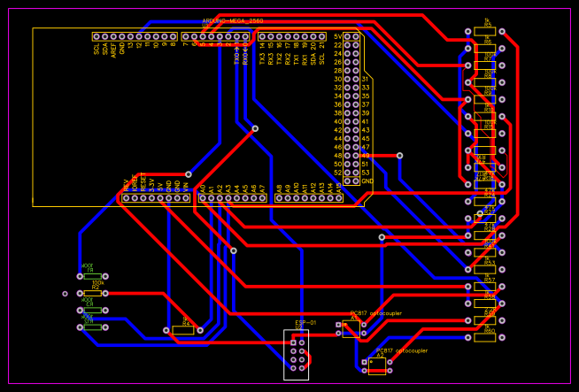Select the PC817 optocoupler A2 body

pos(377,366)
